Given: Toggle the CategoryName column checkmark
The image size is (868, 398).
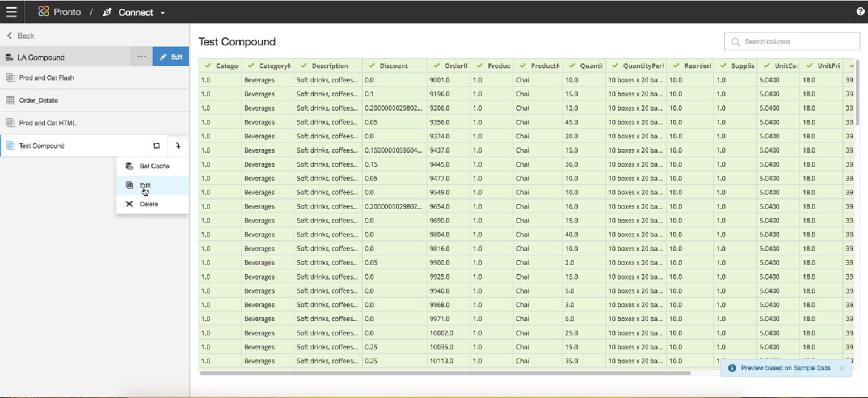Looking at the screenshot, I should pyautogui.click(x=251, y=66).
